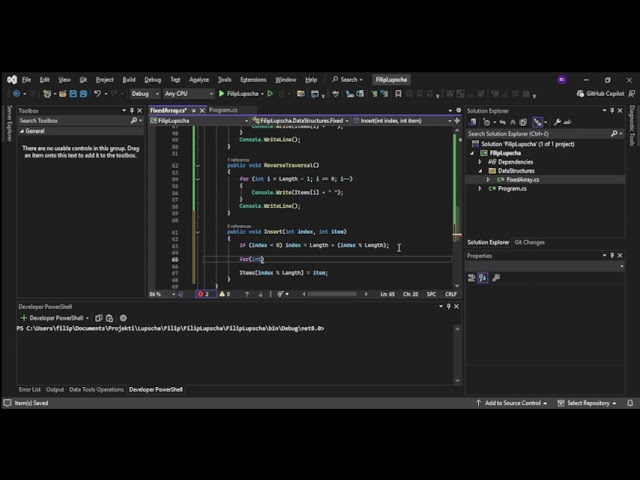The image size is (640, 480).
Task: Click the Undo toolbar icon
Action: pyautogui.click(x=97, y=94)
